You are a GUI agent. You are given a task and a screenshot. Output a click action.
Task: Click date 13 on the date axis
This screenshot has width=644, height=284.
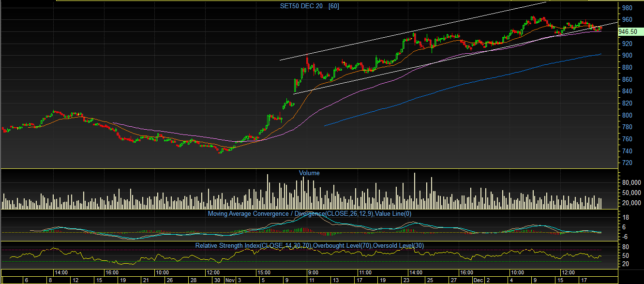pyautogui.click(x=335, y=280)
